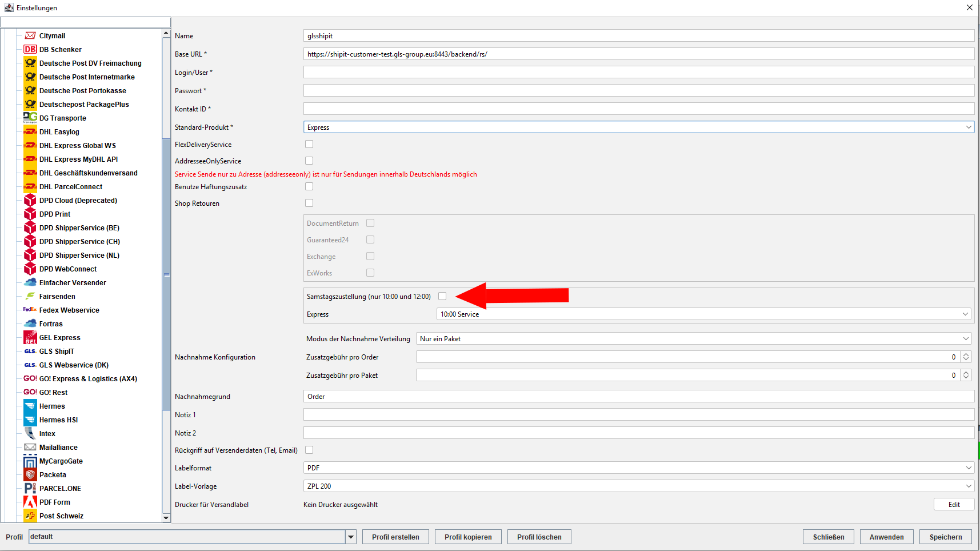Image resolution: width=980 pixels, height=551 pixels.
Task: Open the Fortras icon
Action: point(30,324)
